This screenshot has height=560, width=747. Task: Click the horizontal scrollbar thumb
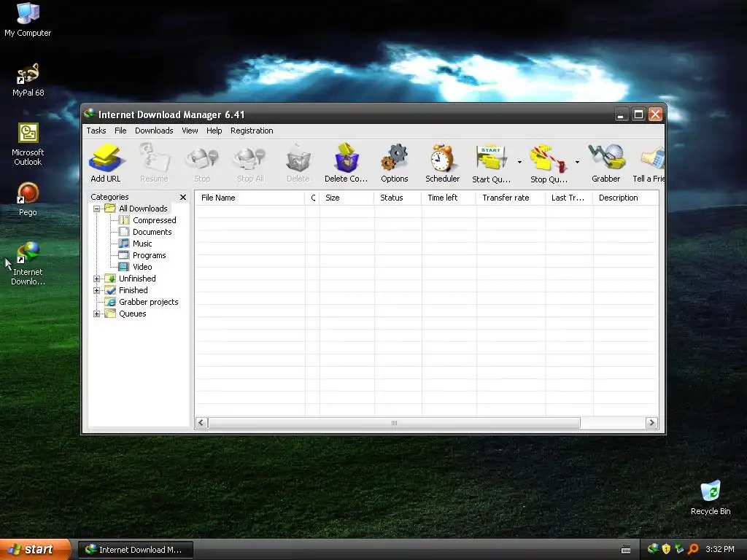click(394, 423)
